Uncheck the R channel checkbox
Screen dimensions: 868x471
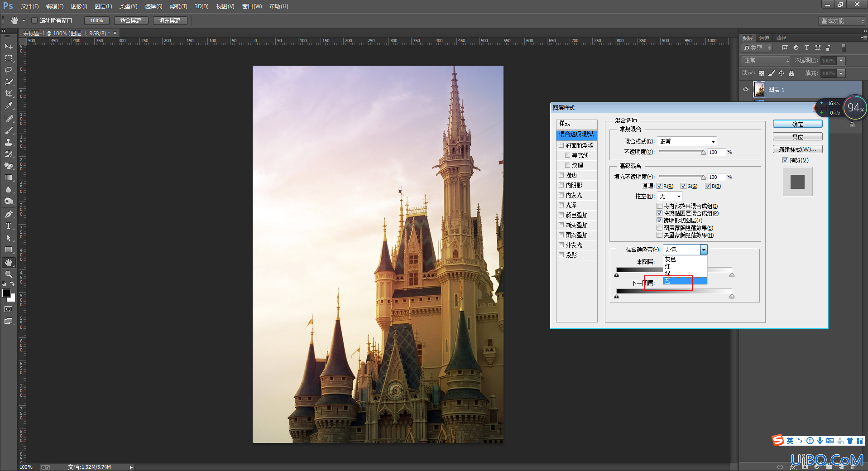pyautogui.click(x=660, y=186)
